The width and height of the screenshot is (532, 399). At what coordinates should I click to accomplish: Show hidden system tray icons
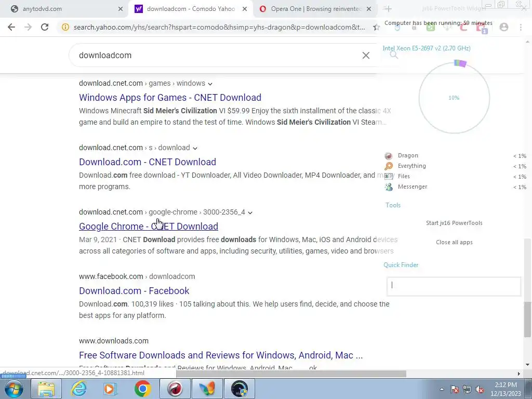coord(442,389)
